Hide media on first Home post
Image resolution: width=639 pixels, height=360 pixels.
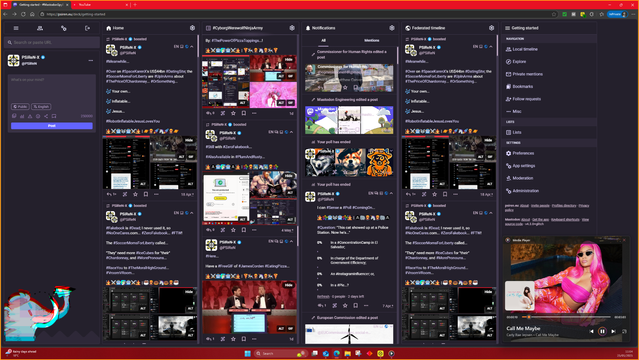click(189, 140)
